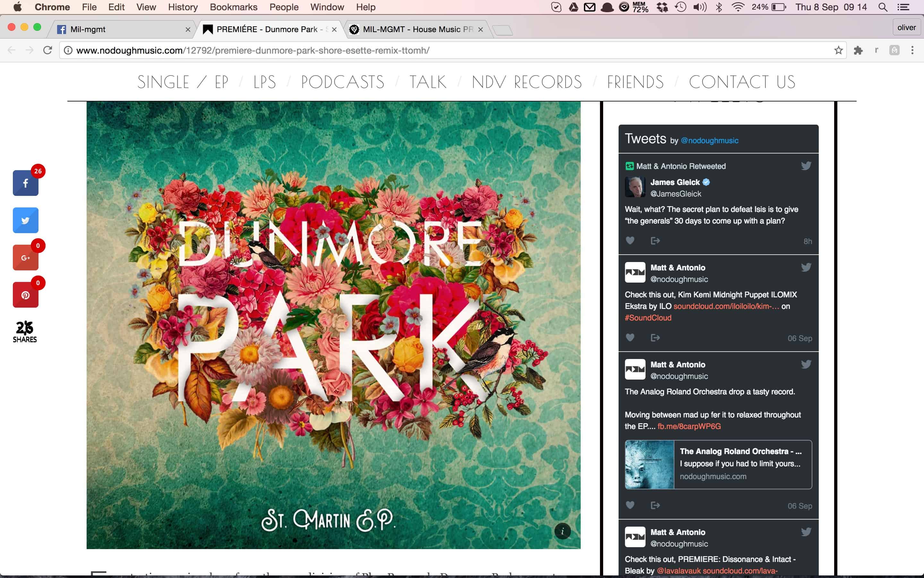Open the Bookmarks menu
Screen dimensions: 924x578
point(234,7)
